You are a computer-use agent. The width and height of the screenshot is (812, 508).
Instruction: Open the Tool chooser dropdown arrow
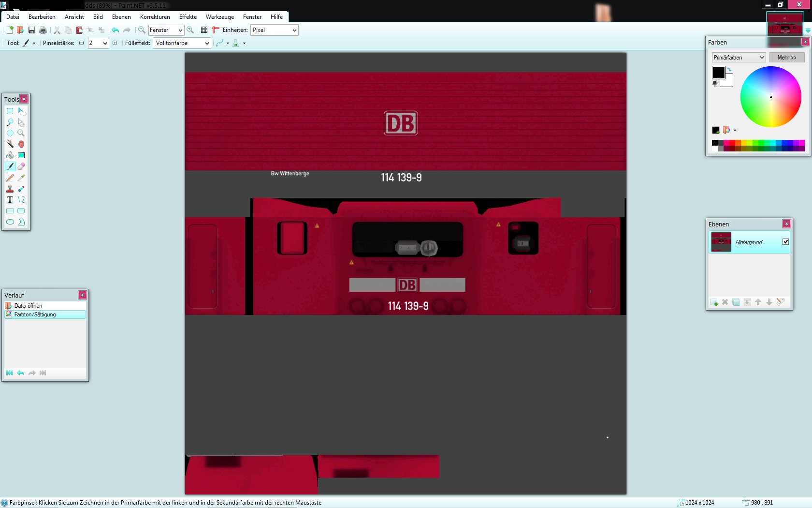[34, 43]
